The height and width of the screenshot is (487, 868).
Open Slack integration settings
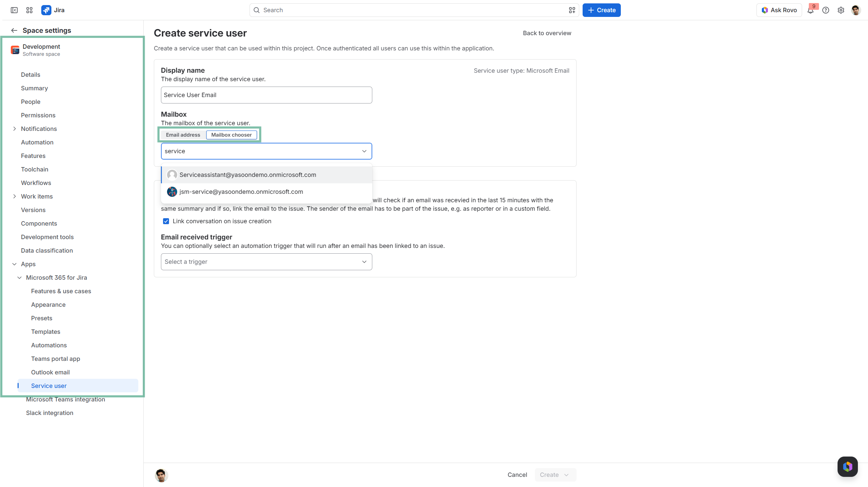point(50,413)
